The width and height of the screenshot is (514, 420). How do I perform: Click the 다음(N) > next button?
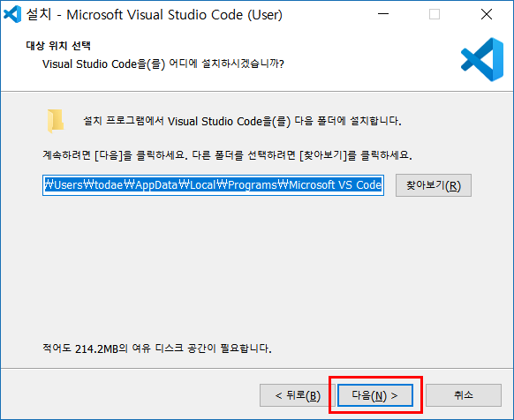point(375,395)
